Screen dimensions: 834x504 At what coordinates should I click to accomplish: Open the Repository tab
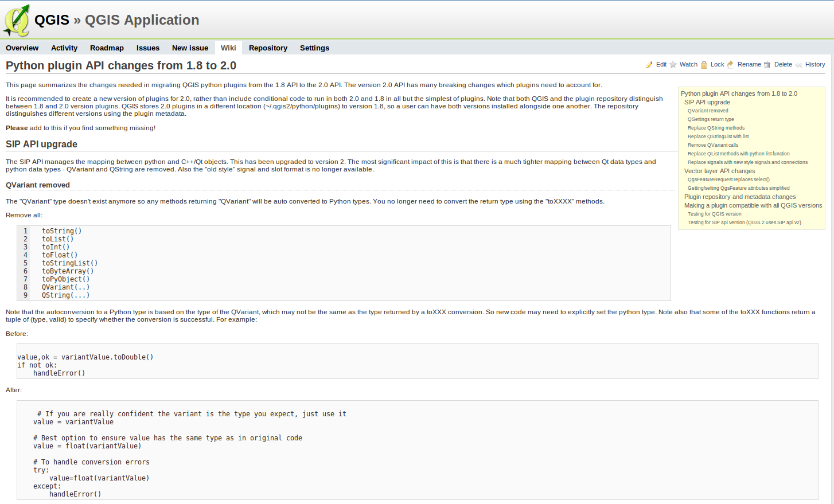tap(268, 48)
